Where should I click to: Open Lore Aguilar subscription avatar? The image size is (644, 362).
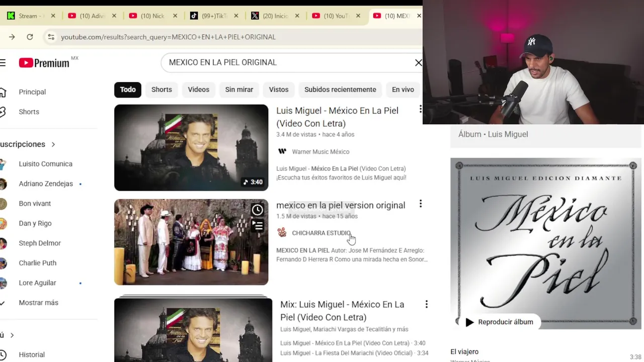point(3,283)
